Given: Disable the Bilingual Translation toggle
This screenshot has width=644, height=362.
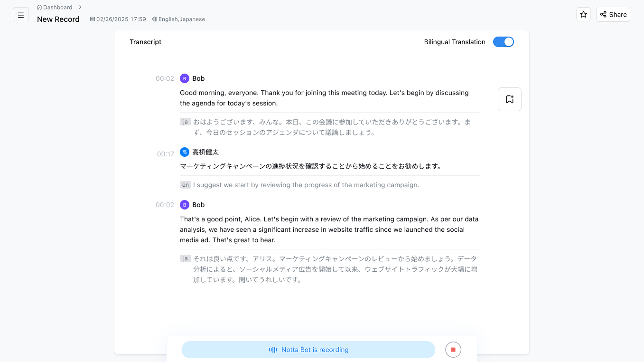Looking at the screenshot, I should (503, 42).
